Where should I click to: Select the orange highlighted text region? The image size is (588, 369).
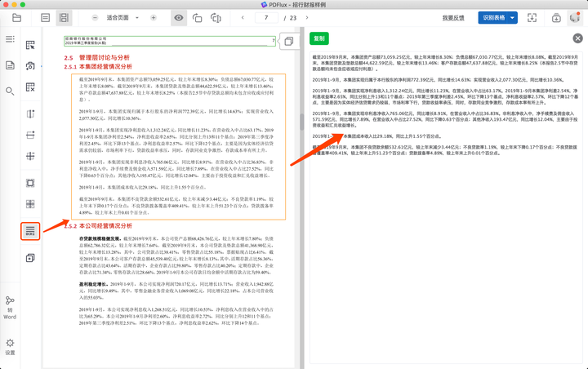click(179, 147)
